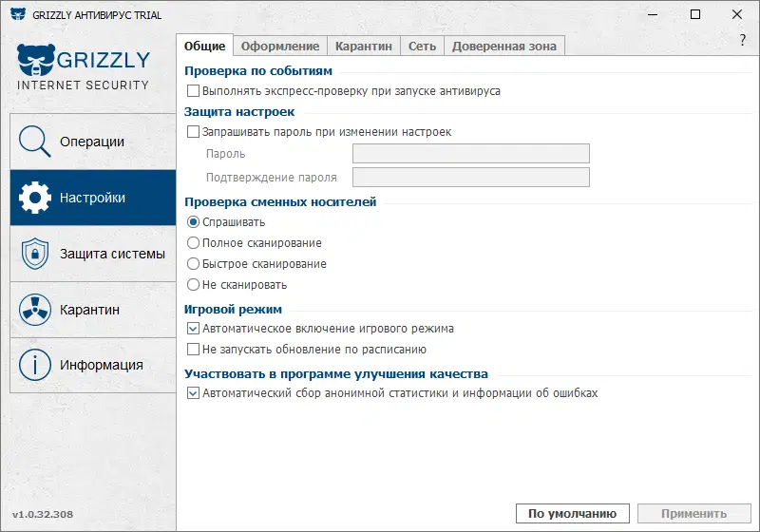Screen dimensions: 760x532
Task: Click the gear Settings icon
Action: (34, 198)
